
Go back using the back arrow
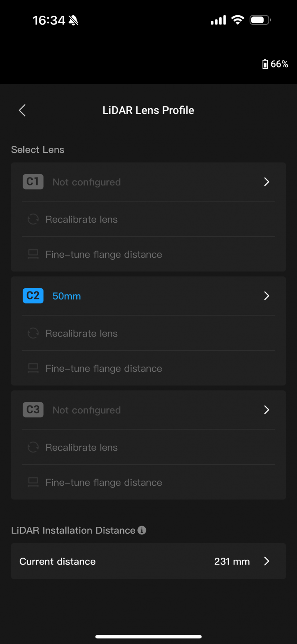coord(22,110)
